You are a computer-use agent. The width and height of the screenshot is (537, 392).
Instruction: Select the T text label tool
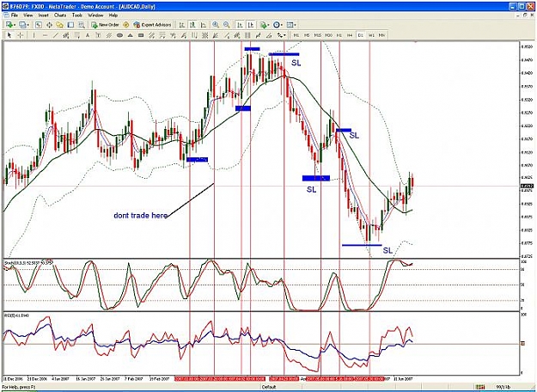(x=98, y=35)
